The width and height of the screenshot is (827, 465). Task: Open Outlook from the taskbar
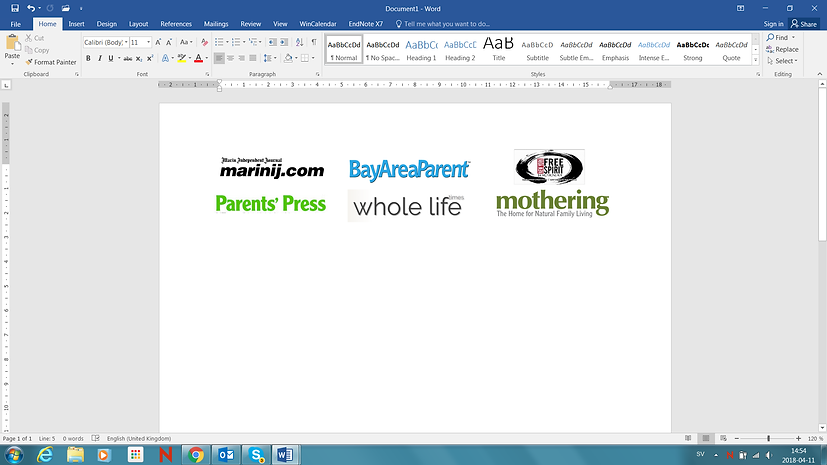click(x=226, y=454)
